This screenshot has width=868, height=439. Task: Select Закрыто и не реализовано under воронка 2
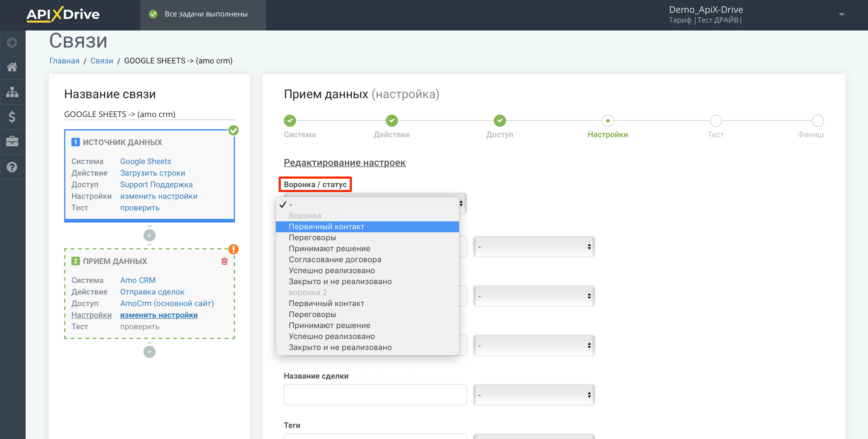367,347
